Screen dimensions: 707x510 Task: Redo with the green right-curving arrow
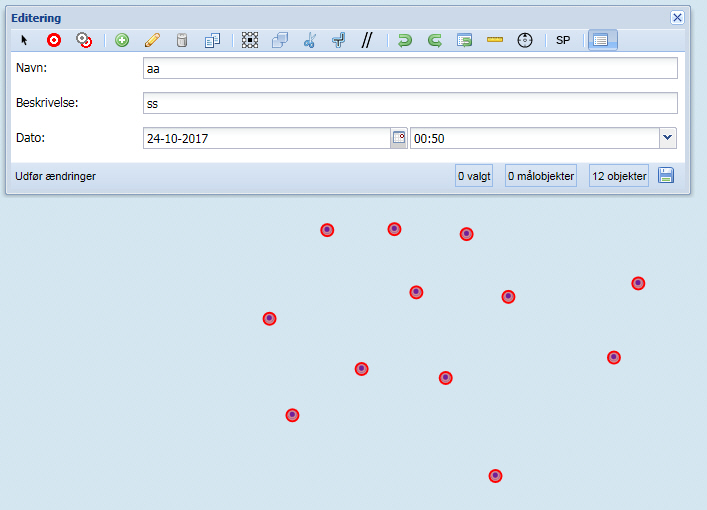pyautogui.click(x=435, y=40)
